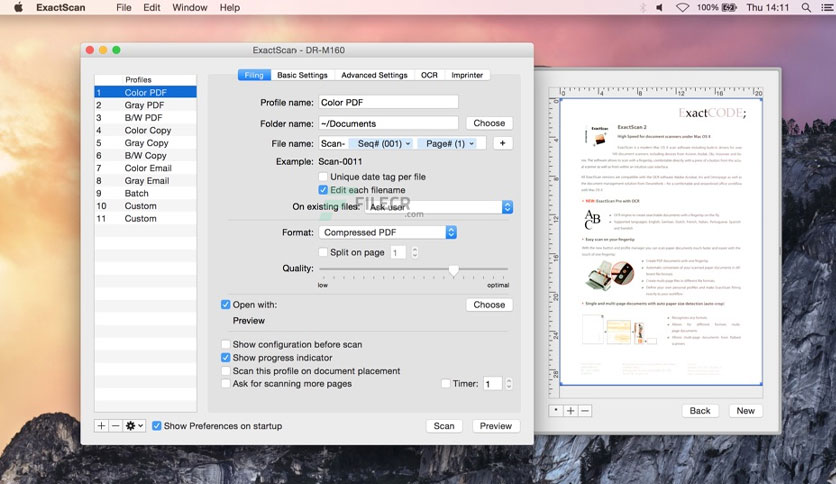Enable Show configuration before scan
This screenshot has width=836, height=484.
[x=226, y=344]
